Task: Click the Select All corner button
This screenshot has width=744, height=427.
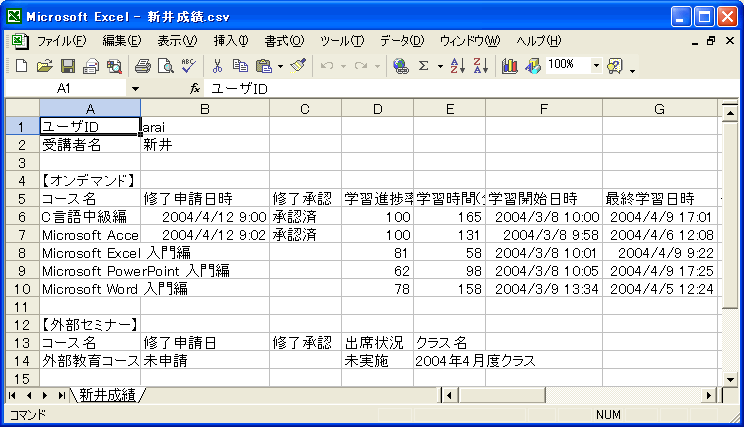Action: [22, 109]
